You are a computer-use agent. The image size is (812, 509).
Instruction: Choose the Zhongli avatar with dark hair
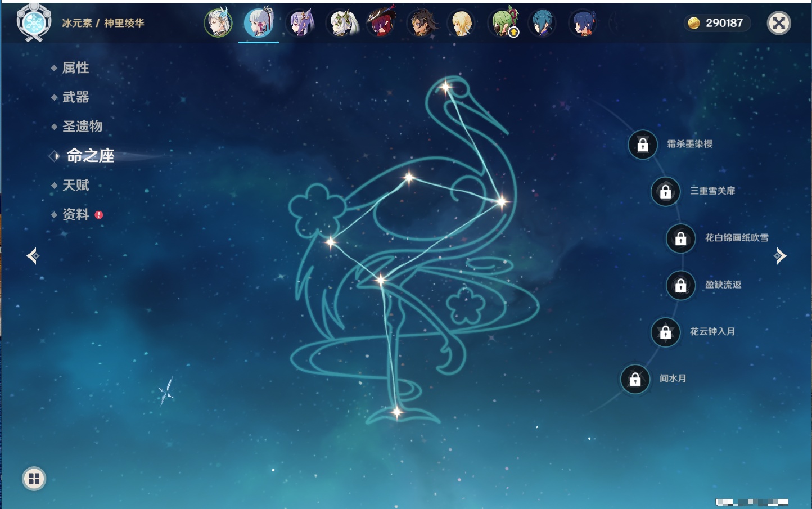[422, 23]
